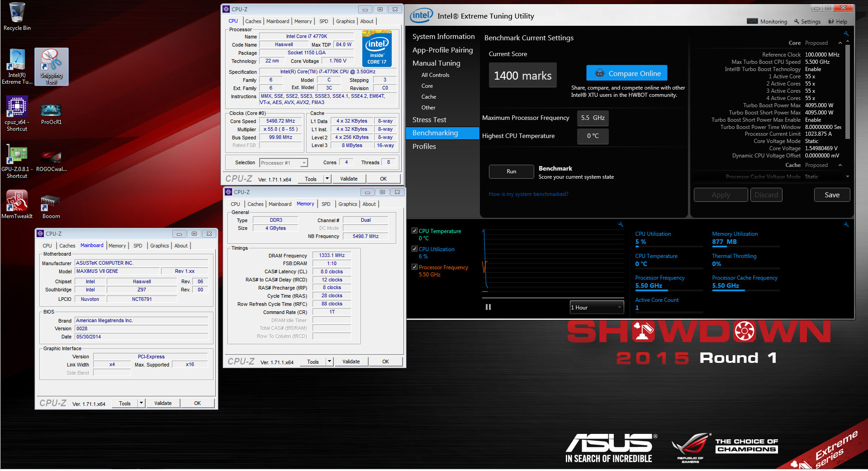
Task: Click BIOS version 0028 field
Action: [141, 328]
